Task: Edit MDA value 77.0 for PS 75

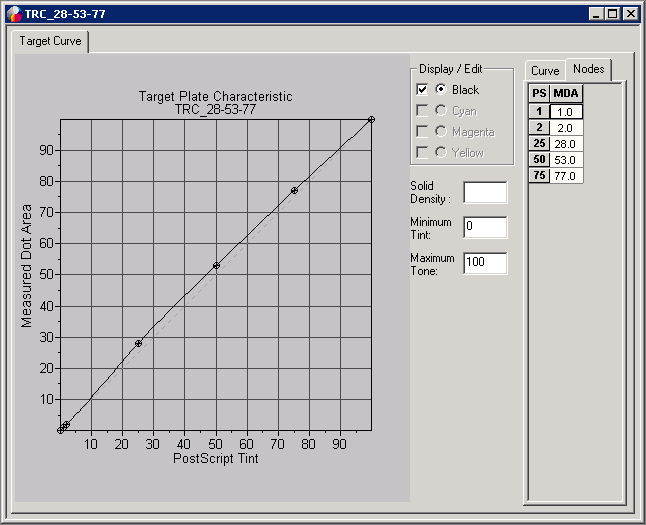Action: pyautogui.click(x=566, y=176)
